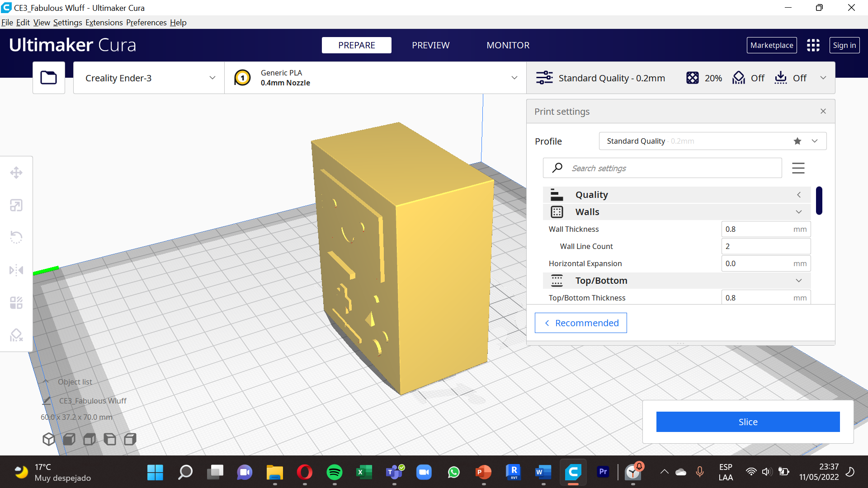Click the print settings sliders icon

pyautogui.click(x=544, y=78)
